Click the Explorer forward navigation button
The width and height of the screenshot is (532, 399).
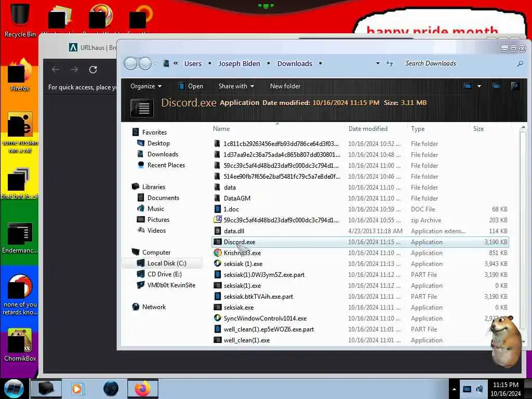pos(145,63)
